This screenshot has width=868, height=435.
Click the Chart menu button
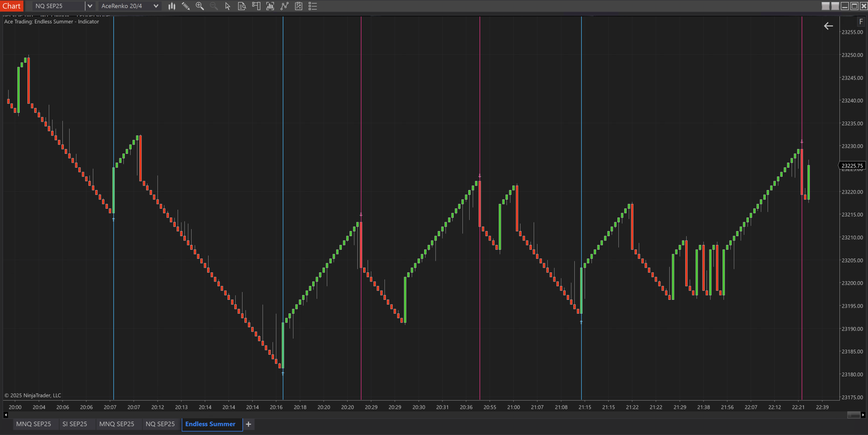(12, 6)
